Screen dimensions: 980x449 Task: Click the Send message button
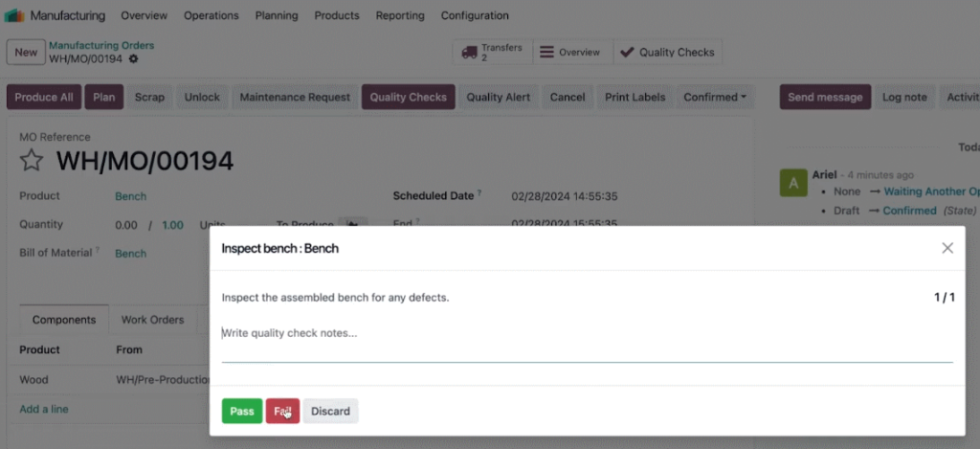(825, 97)
